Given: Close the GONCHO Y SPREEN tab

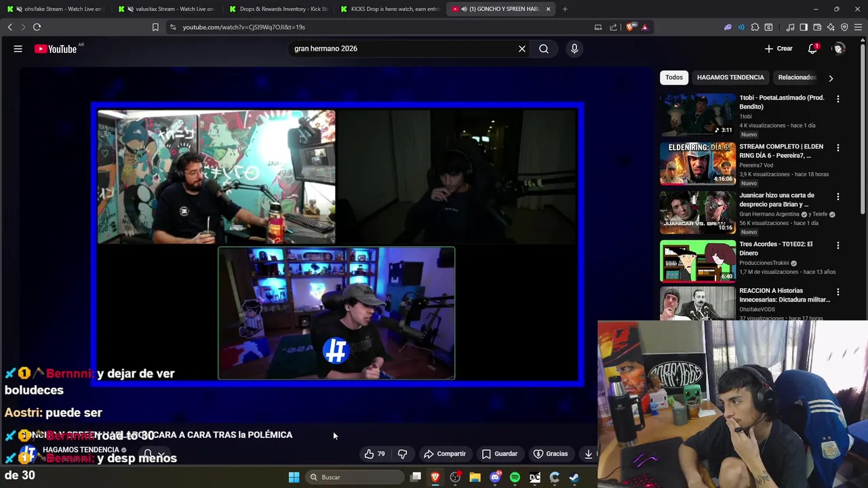Looking at the screenshot, I should pos(547,9).
